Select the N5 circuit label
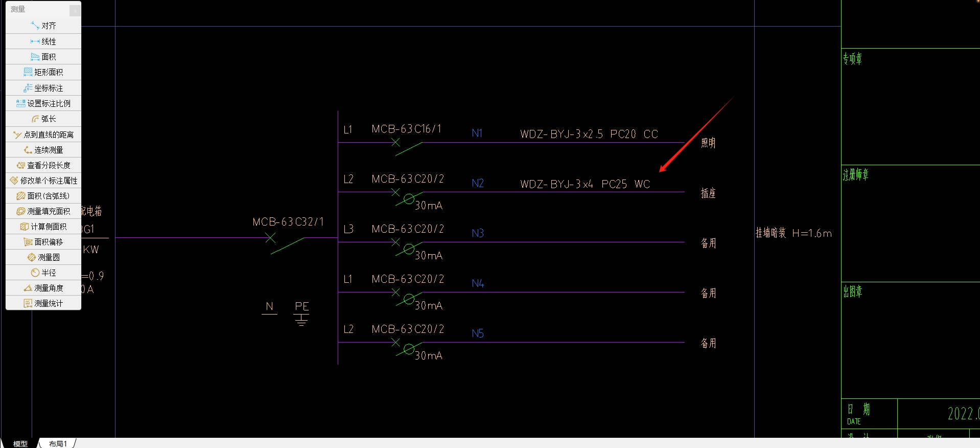980x448 pixels. [478, 333]
